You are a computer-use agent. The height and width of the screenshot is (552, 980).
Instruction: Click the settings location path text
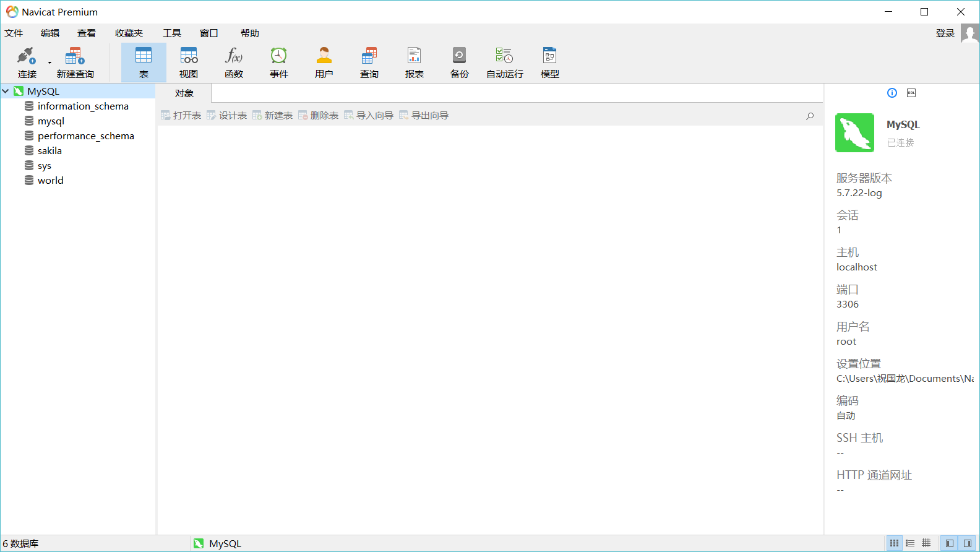pos(905,378)
